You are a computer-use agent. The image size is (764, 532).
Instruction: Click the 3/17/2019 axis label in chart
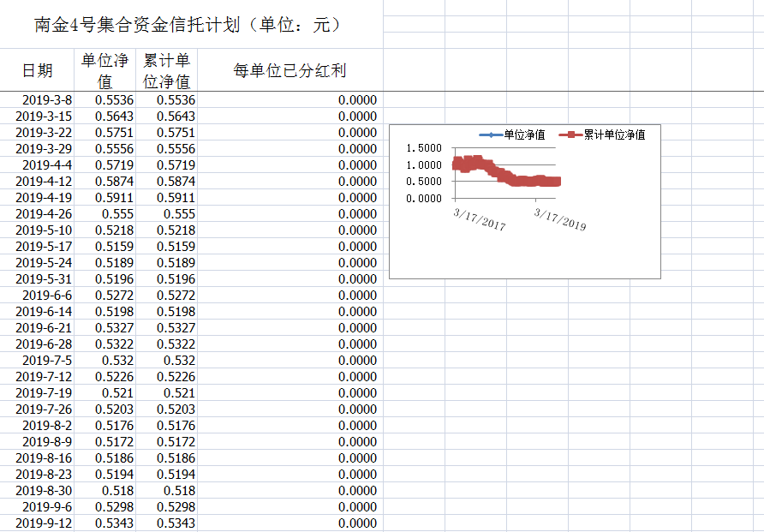coord(560,219)
